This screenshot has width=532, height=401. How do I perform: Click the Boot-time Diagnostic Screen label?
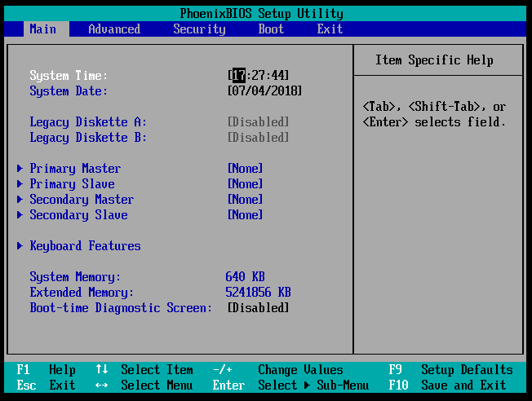point(121,308)
